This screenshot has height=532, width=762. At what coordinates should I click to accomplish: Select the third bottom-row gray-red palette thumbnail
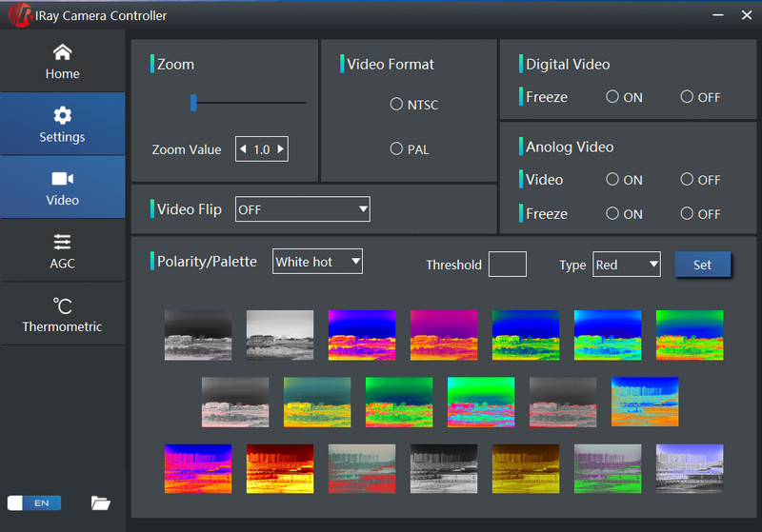(x=362, y=468)
